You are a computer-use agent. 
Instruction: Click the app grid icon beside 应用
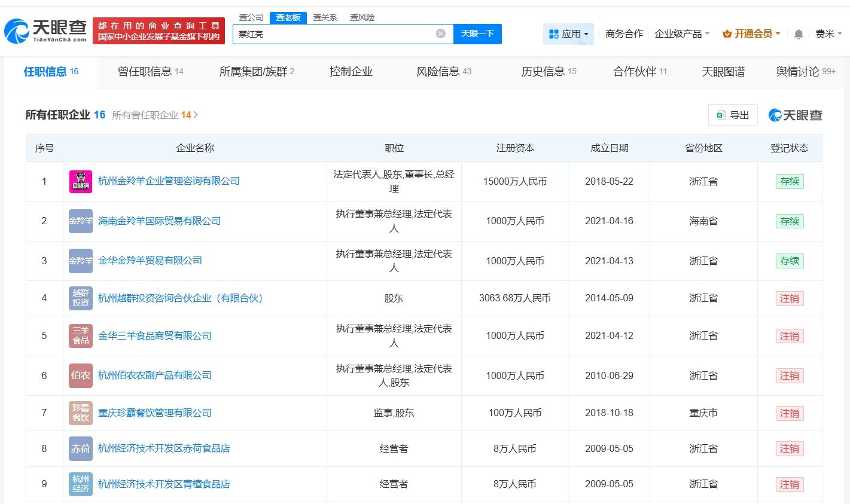(555, 34)
